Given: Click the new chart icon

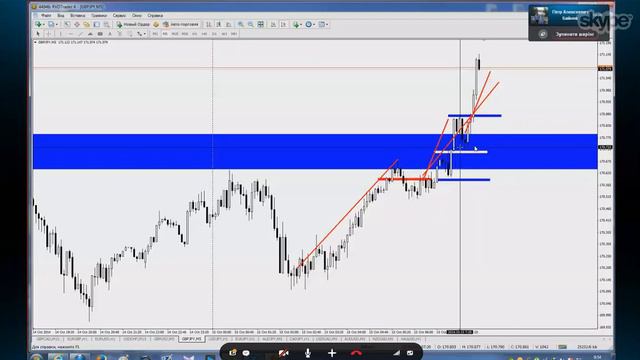Looking at the screenshot, I should 38,24.
